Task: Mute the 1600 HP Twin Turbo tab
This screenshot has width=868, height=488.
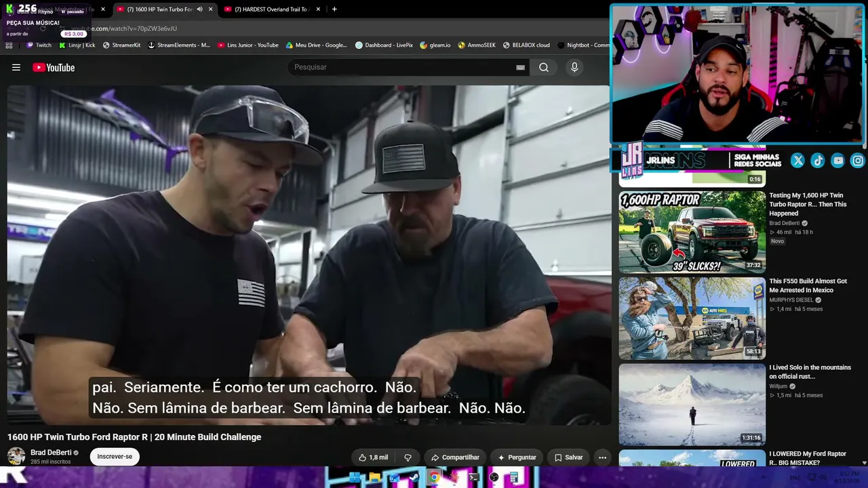Action: click(199, 9)
